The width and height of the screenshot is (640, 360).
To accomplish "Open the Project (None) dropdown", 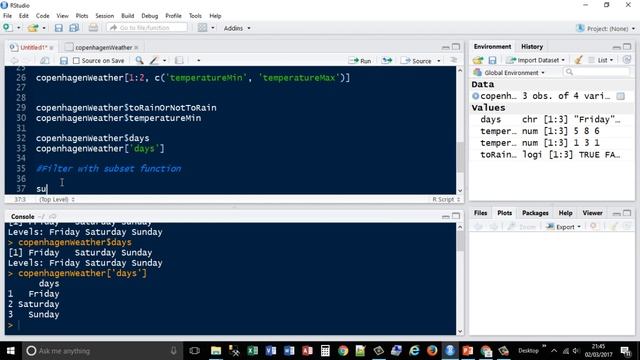I will 606,28.
